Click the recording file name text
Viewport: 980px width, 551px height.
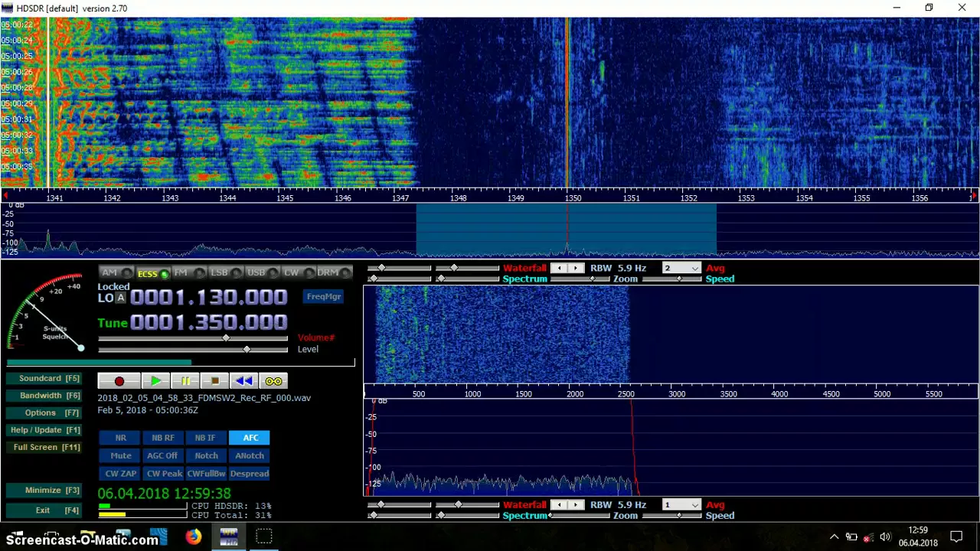(204, 398)
